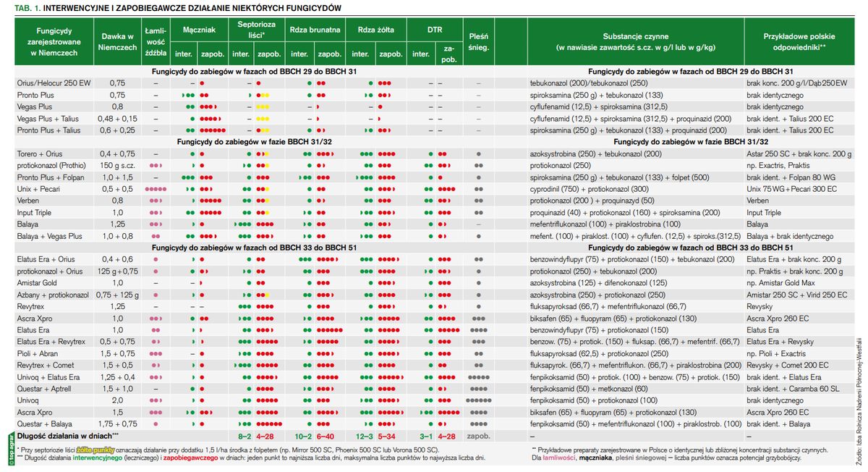
Task: Select the 'Questar + Balaya' fungicide name
Action: pos(43,423)
